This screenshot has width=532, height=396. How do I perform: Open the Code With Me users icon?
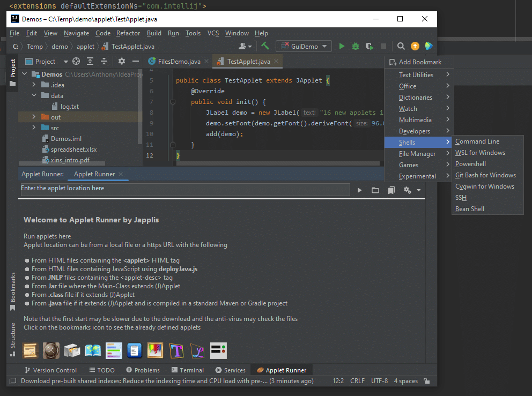coord(245,46)
